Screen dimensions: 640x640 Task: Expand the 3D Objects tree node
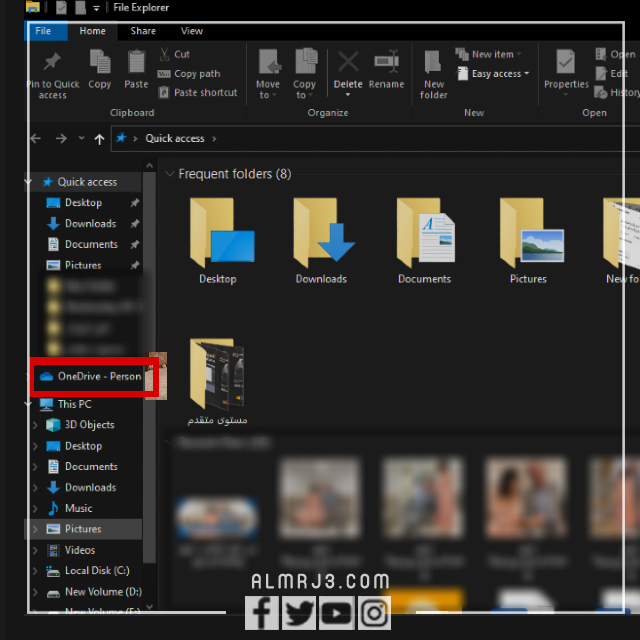tap(35, 425)
